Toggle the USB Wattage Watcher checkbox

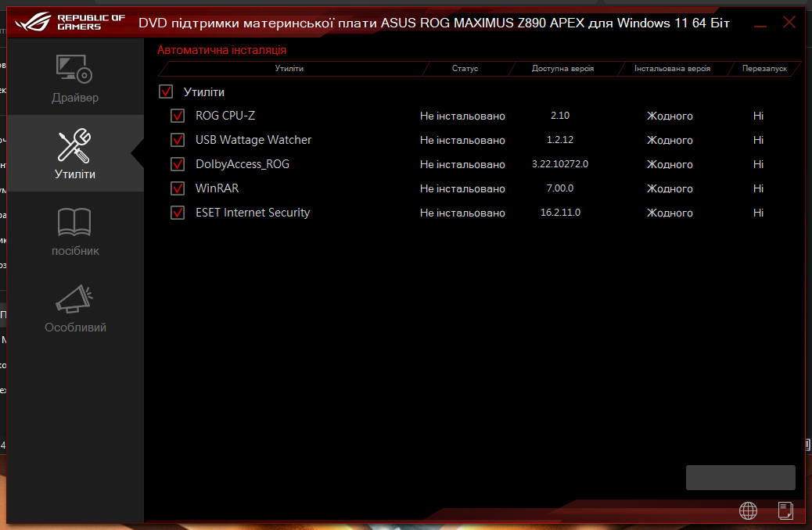point(177,139)
